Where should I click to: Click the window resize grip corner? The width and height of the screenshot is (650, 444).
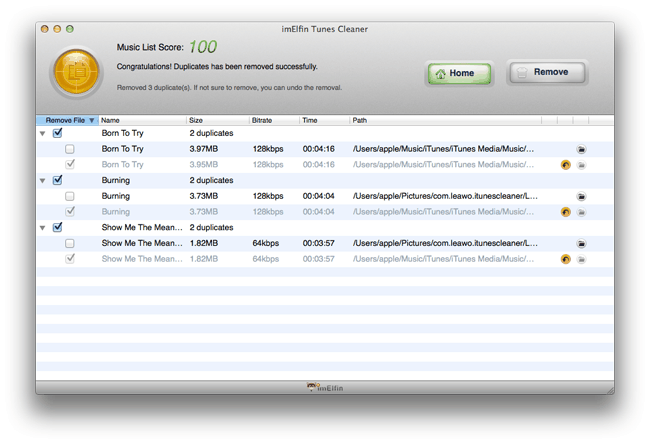(x=610, y=390)
